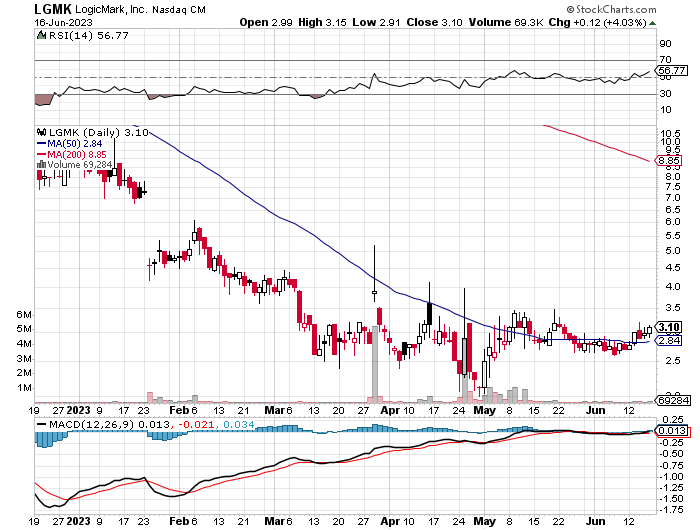Click the MA(50) 2.84 legend entry
Screen dimensions: 700x530
point(70,143)
